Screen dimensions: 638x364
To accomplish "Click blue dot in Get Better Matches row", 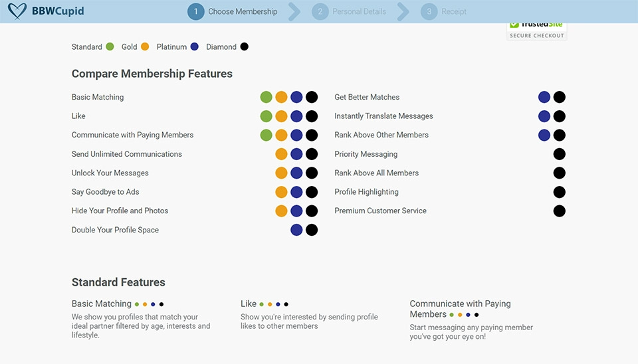I will click(x=544, y=97).
